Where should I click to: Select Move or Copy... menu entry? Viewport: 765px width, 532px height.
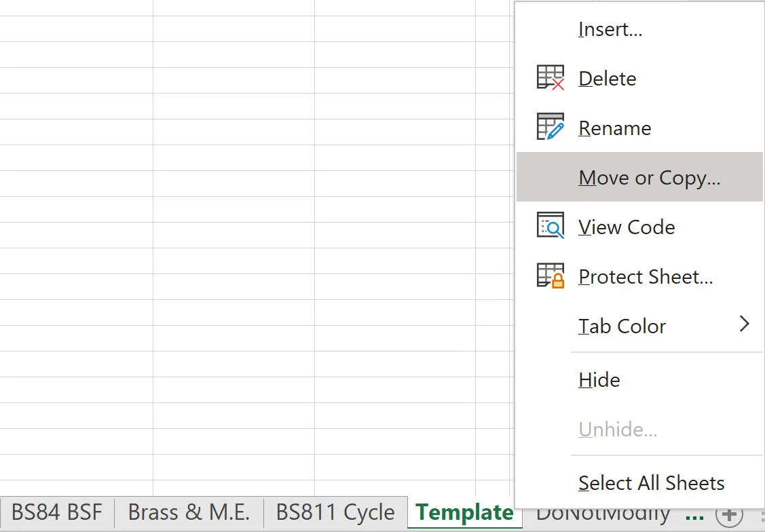tap(639, 177)
